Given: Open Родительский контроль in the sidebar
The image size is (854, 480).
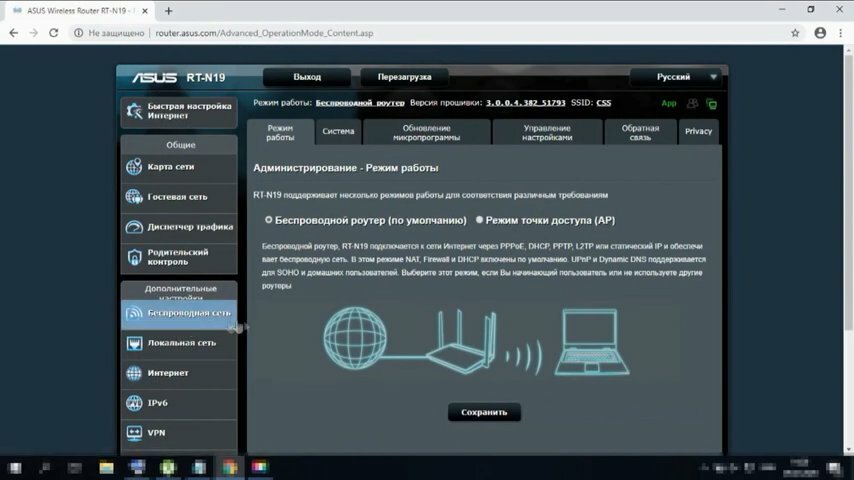Looking at the screenshot, I should [x=179, y=257].
